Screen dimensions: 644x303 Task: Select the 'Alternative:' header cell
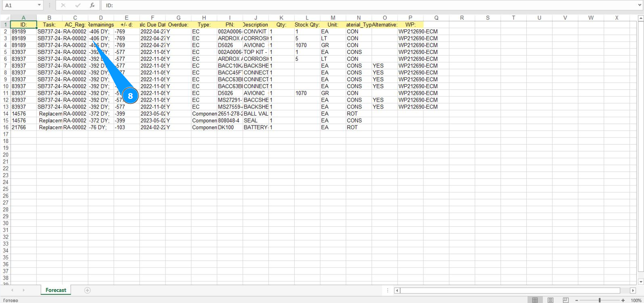385,25
